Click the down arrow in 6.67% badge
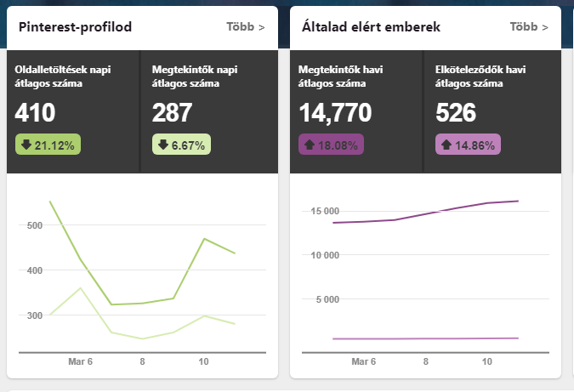Screen dimensions: 574x392 [162, 145]
